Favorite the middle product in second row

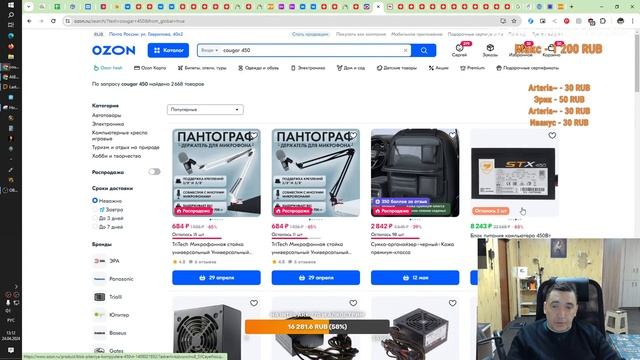(x=353, y=303)
